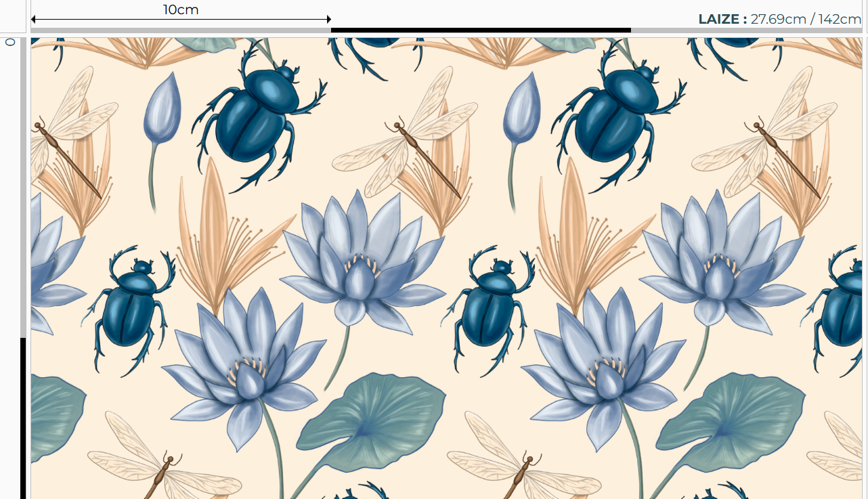Screen dimensions: 868x499
Task: Click the black segment of vertical ruler
Action: point(23,418)
